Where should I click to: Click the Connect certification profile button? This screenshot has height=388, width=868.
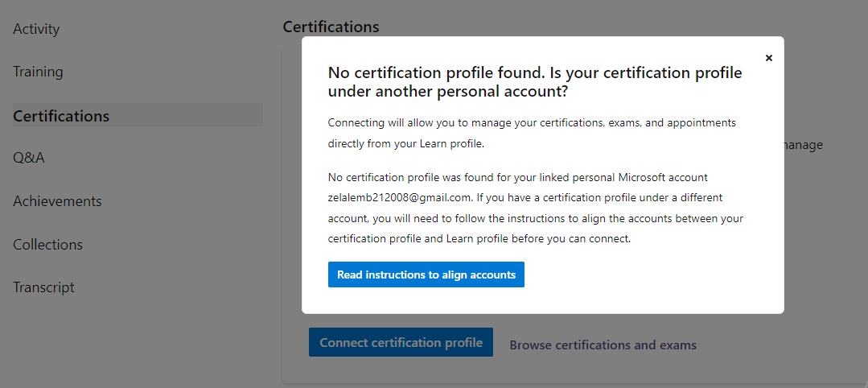pos(401,343)
